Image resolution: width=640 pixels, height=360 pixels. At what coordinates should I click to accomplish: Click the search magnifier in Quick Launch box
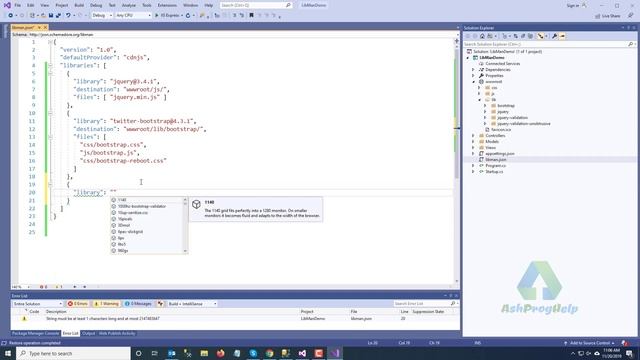point(288,5)
